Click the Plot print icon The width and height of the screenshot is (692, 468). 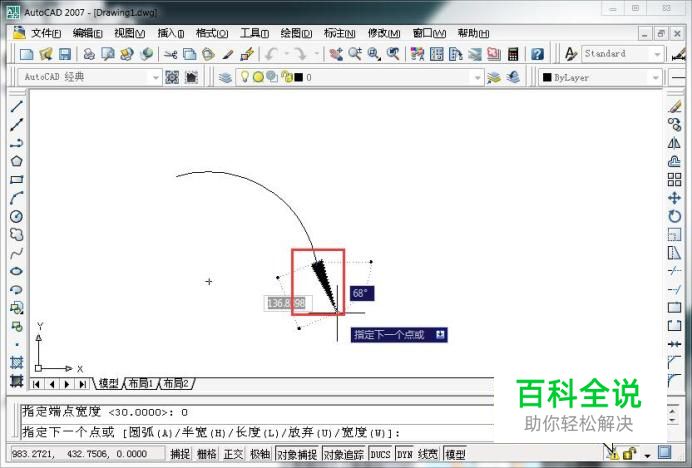pos(89,54)
